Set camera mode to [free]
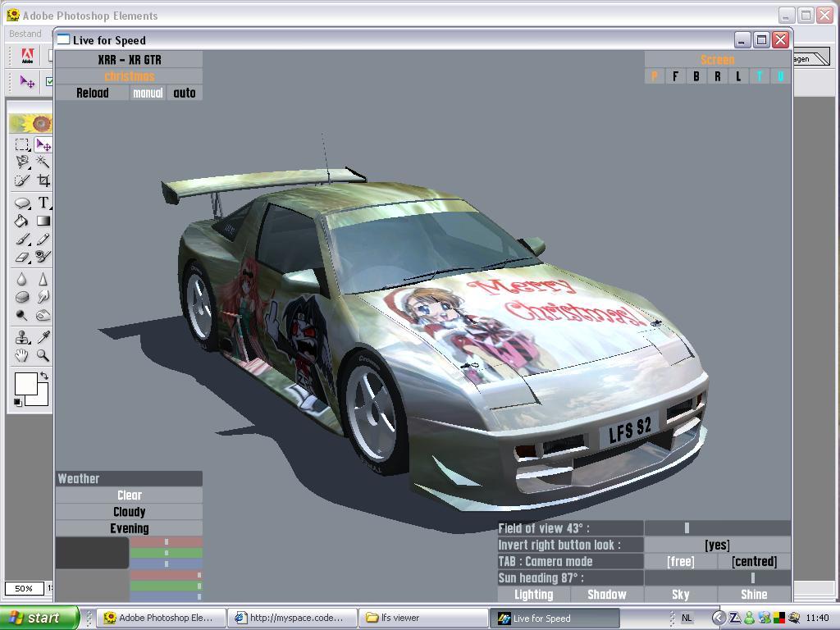The width and height of the screenshot is (840, 630). tap(680, 561)
